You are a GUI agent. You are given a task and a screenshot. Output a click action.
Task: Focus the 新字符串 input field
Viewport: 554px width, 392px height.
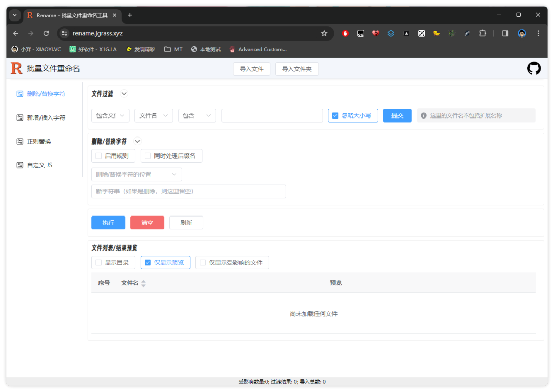pyautogui.click(x=189, y=191)
